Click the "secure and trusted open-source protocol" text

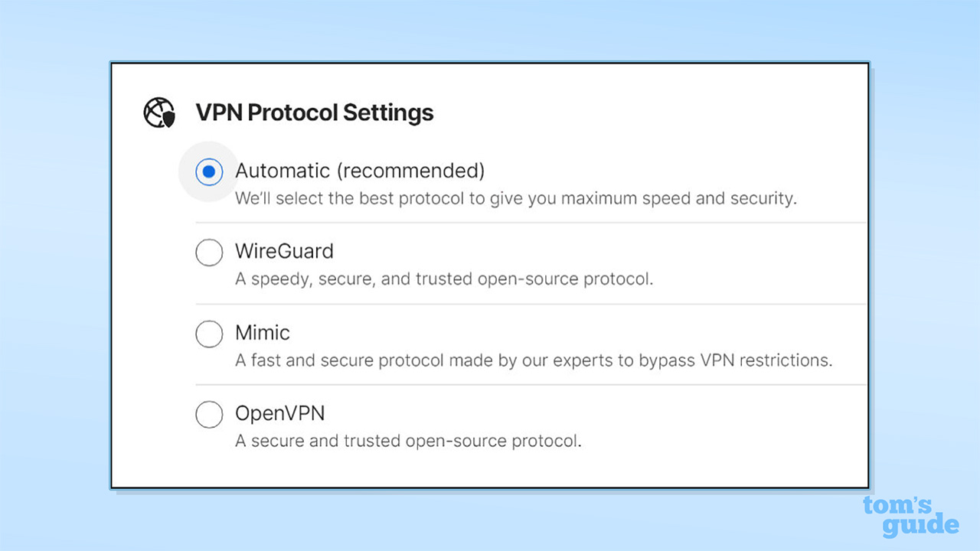pyautogui.click(x=408, y=441)
